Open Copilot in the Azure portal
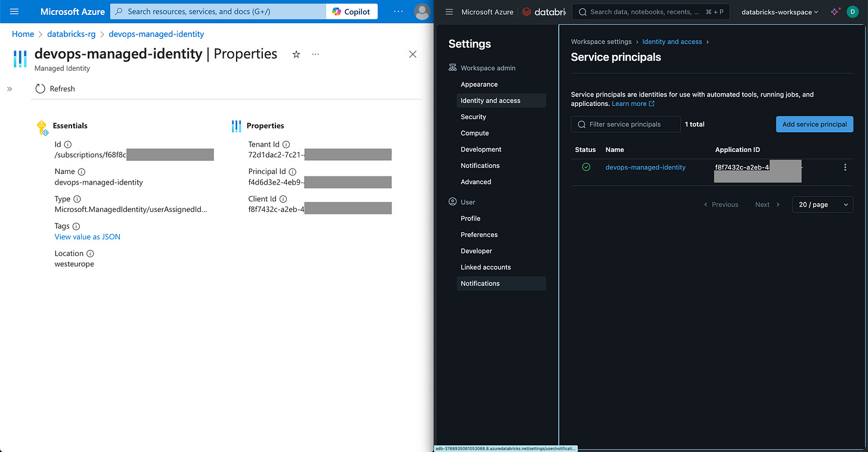The width and height of the screenshot is (868, 452). tap(352, 11)
